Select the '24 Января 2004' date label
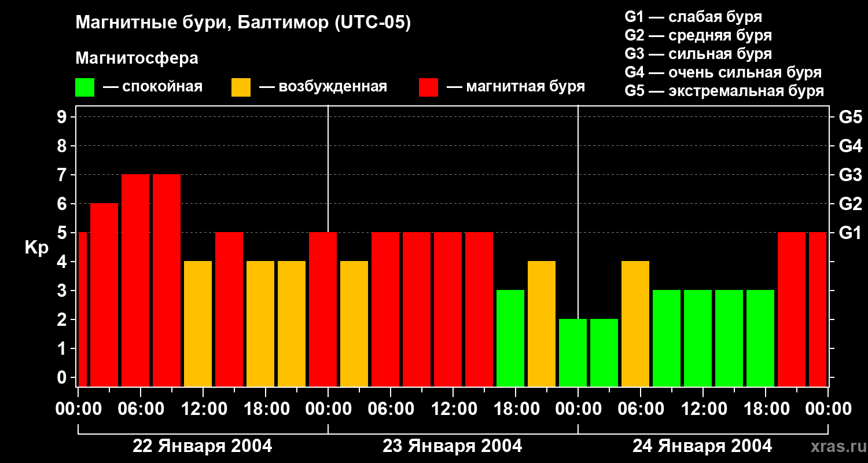 click(x=702, y=446)
